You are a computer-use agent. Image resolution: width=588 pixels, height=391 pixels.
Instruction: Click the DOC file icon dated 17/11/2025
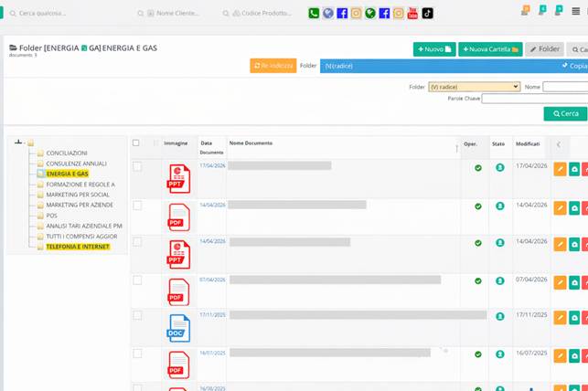pyautogui.click(x=178, y=328)
